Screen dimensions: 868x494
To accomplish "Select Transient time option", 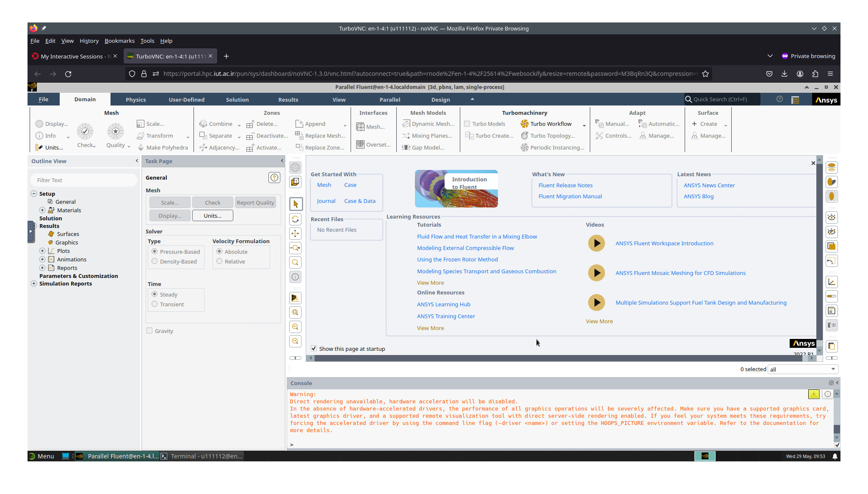I will coord(155,304).
